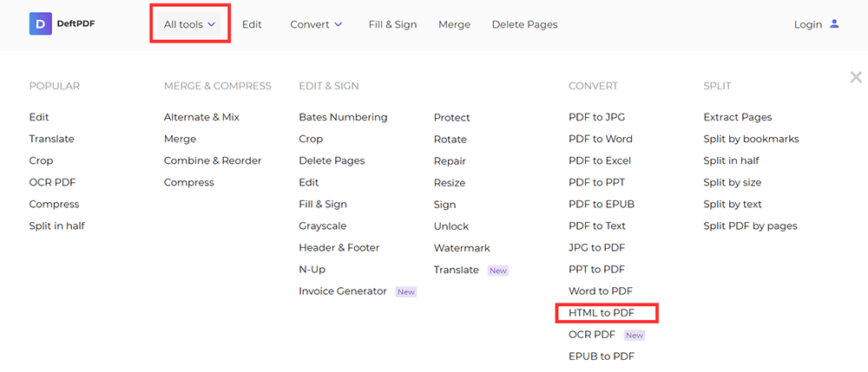The width and height of the screenshot is (868, 372).
Task: Open Translate under the Popular column
Action: pos(51,139)
